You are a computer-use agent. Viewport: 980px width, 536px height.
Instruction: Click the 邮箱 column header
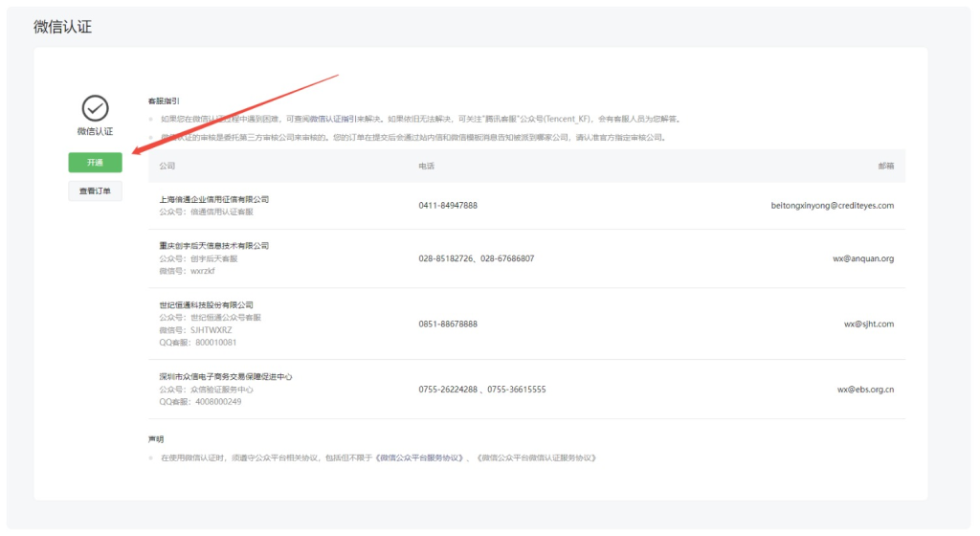(885, 166)
